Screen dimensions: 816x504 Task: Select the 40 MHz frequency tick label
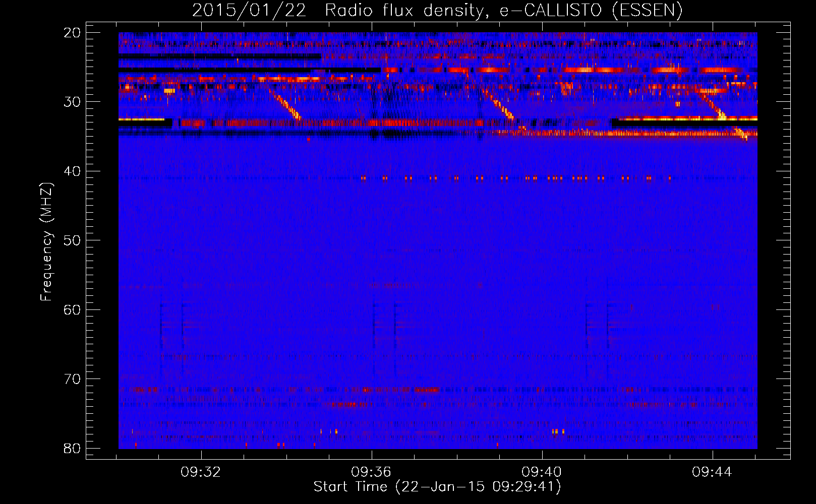[73, 171]
